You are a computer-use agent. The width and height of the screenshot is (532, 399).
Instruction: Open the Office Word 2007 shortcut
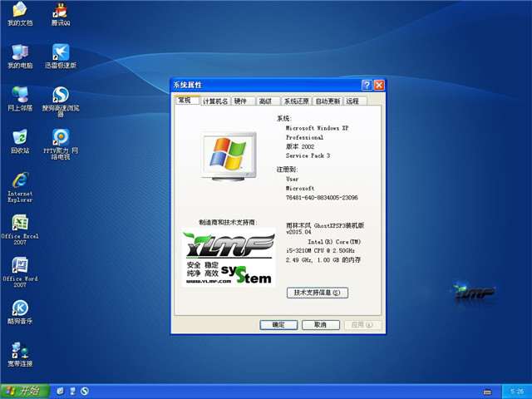pyautogui.click(x=20, y=273)
